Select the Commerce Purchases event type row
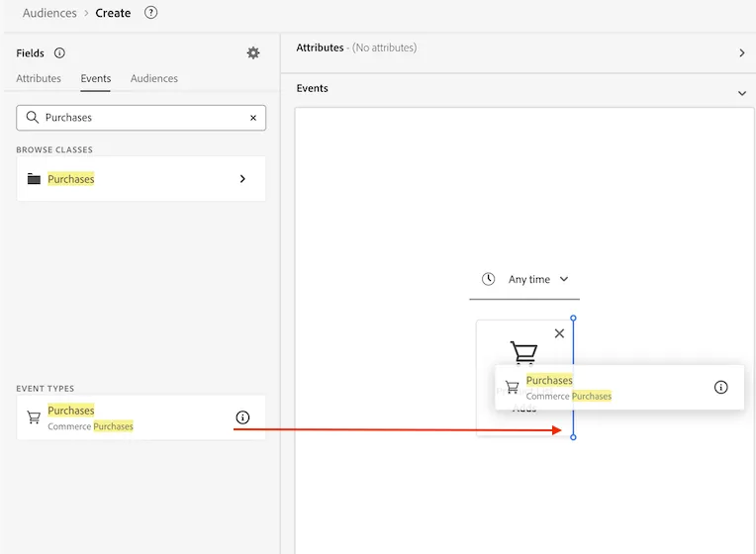The width and height of the screenshot is (756, 554). (x=141, y=417)
